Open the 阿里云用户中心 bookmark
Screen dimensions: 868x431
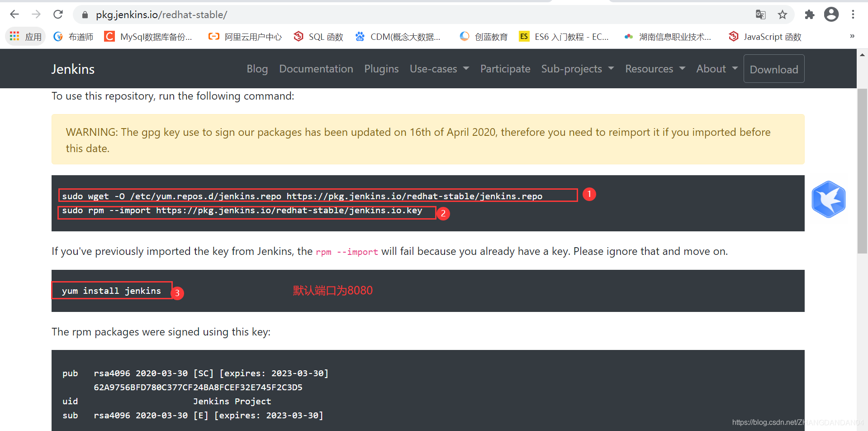click(245, 37)
